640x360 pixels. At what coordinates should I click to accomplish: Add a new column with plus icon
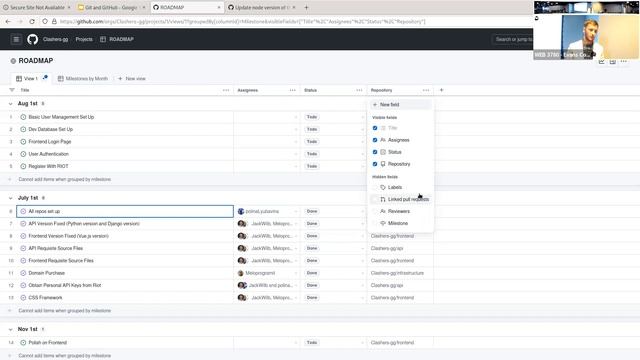coord(441,90)
